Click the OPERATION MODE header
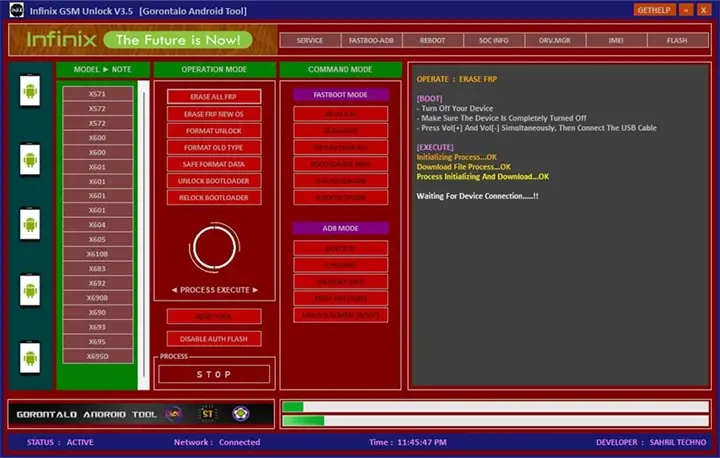 (x=214, y=69)
